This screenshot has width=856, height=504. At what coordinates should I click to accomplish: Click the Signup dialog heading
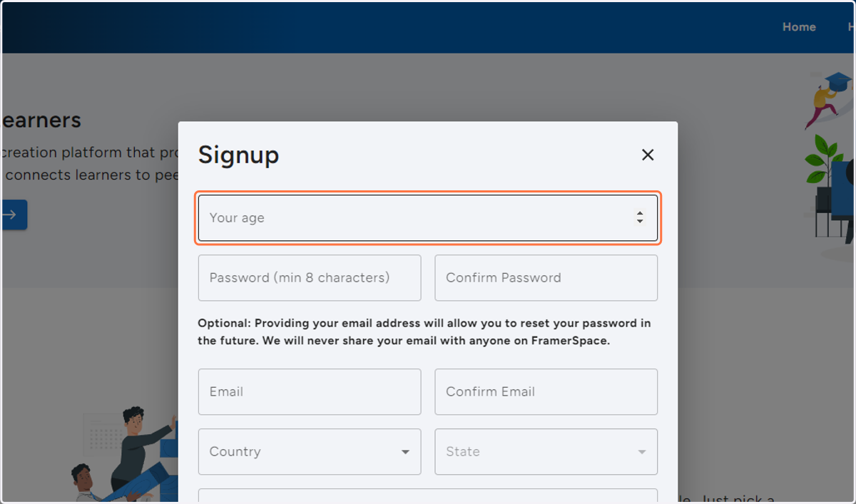click(x=238, y=155)
